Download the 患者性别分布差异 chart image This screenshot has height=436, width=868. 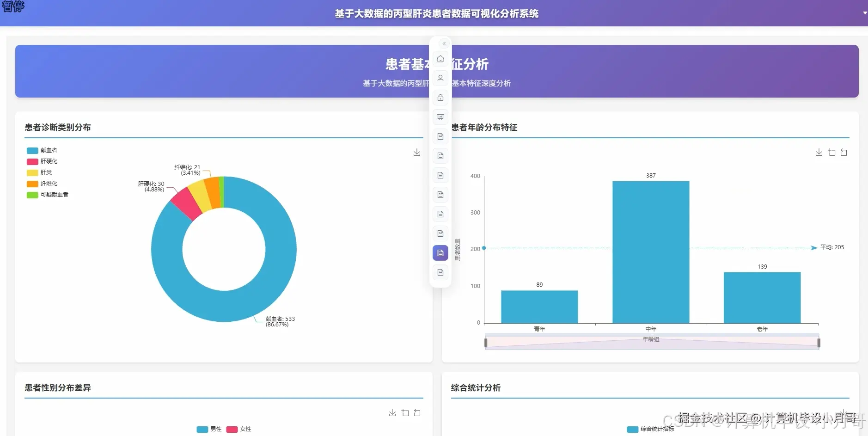coord(392,412)
